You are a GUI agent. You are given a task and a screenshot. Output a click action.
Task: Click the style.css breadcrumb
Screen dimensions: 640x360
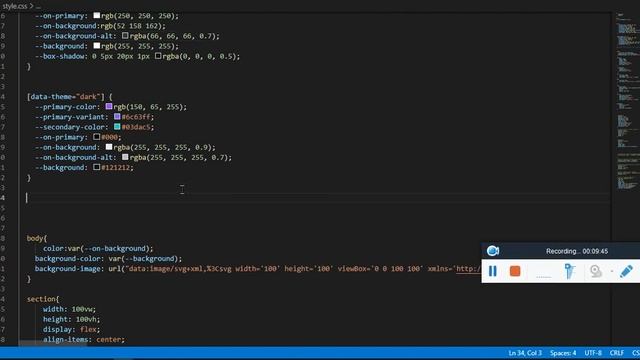pos(14,6)
